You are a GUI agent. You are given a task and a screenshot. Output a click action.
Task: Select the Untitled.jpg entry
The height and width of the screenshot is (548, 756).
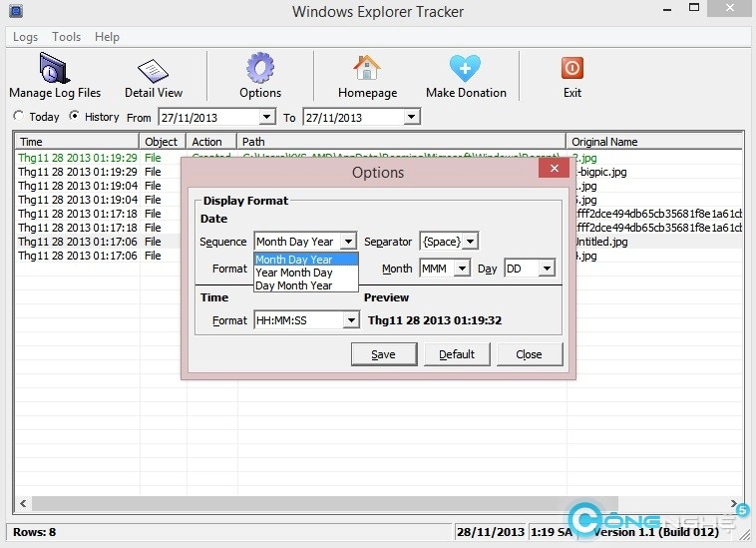click(602, 242)
